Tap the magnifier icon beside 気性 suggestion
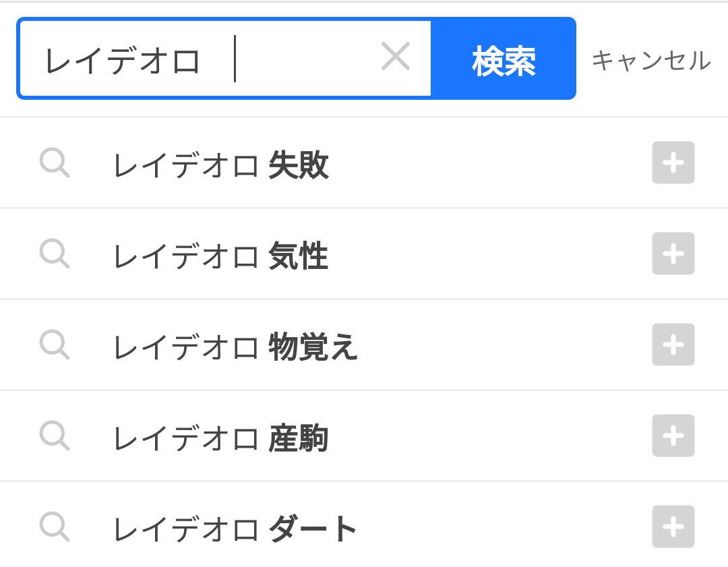728x567 pixels. [x=54, y=253]
